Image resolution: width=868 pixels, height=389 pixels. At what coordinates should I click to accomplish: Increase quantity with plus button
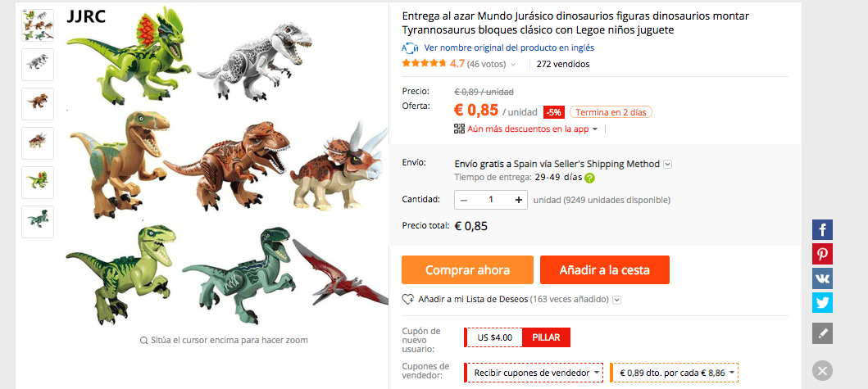pos(518,200)
